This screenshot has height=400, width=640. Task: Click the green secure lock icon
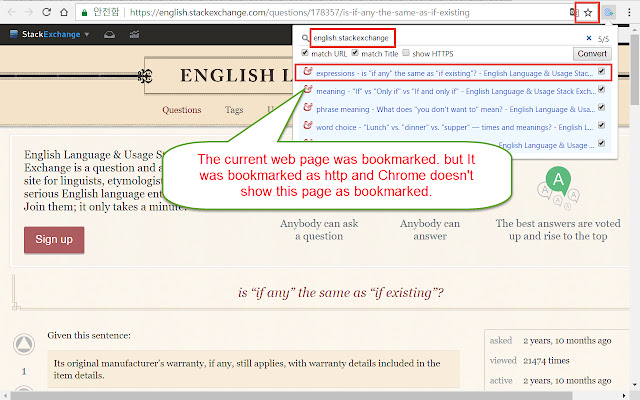[x=84, y=13]
